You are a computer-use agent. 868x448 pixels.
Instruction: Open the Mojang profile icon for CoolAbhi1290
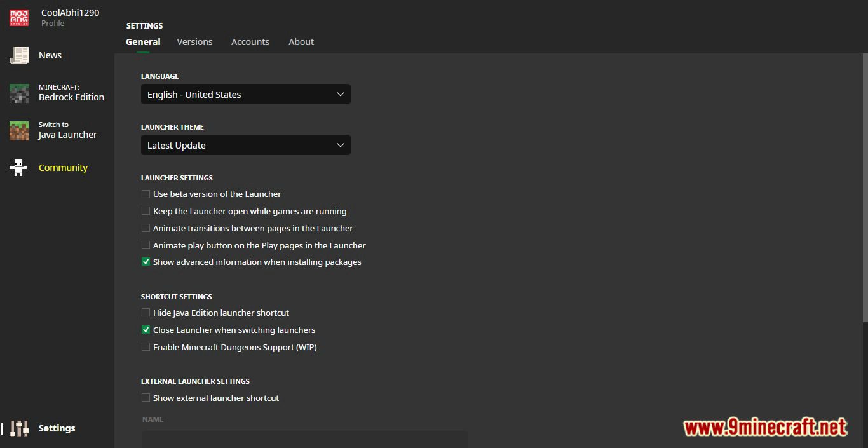coord(18,17)
